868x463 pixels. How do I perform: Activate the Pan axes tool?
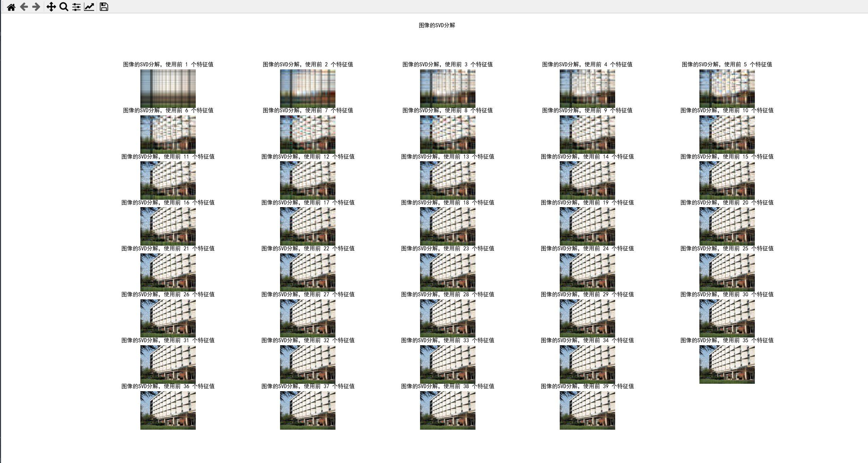point(51,7)
